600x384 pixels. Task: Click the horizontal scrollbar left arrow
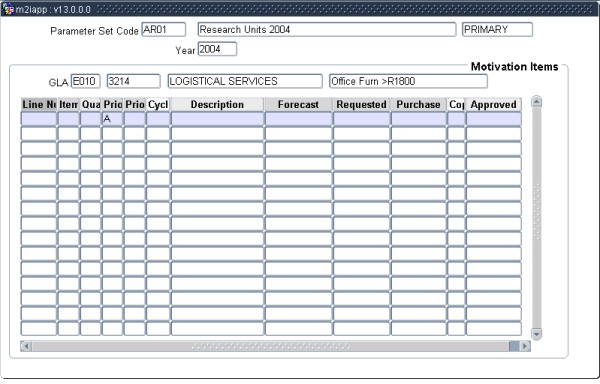click(26, 346)
